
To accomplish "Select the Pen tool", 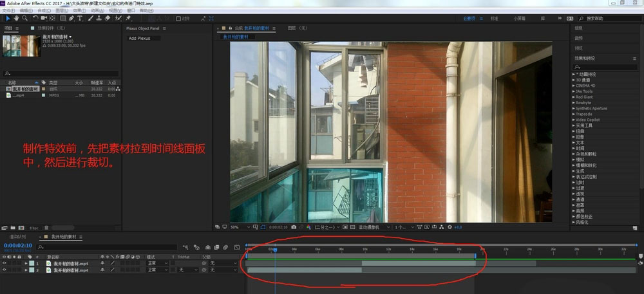I will point(70,19).
